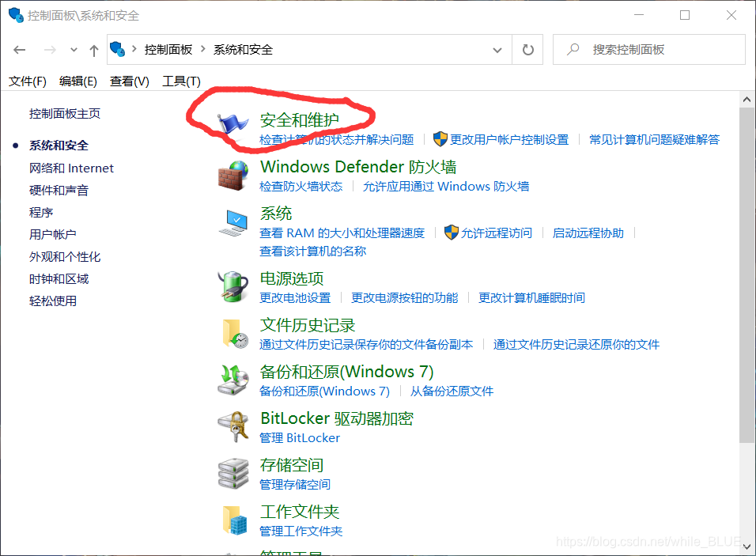Image resolution: width=756 pixels, height=556 pixels.
Task: Open the address bar dropdown arrow
Action: point(497,49)
